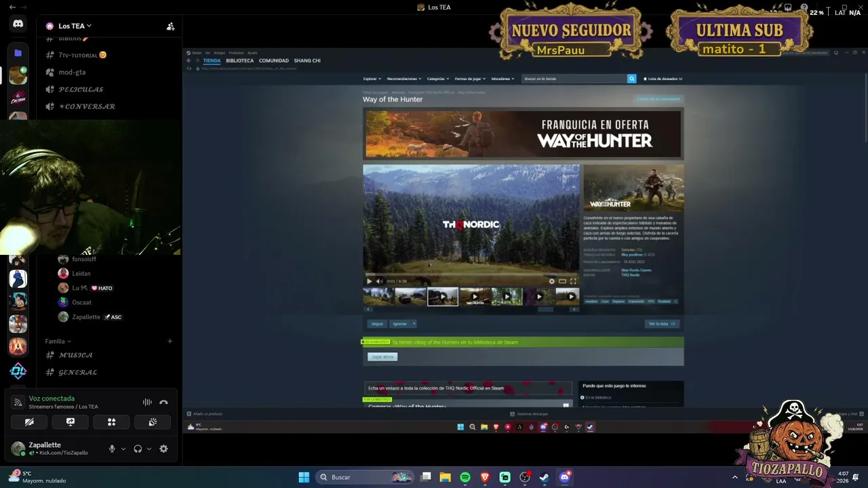Open microphone input device options arrow

123,449
